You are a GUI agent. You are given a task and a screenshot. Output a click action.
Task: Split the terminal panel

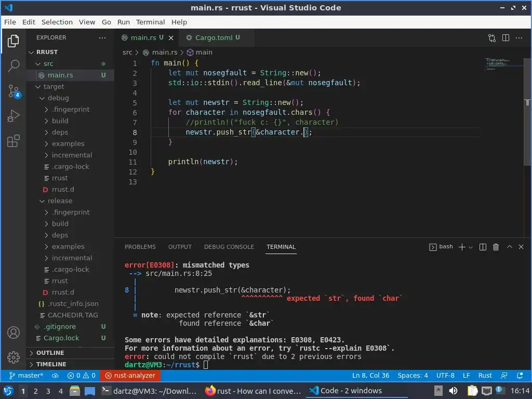[483, 247]
